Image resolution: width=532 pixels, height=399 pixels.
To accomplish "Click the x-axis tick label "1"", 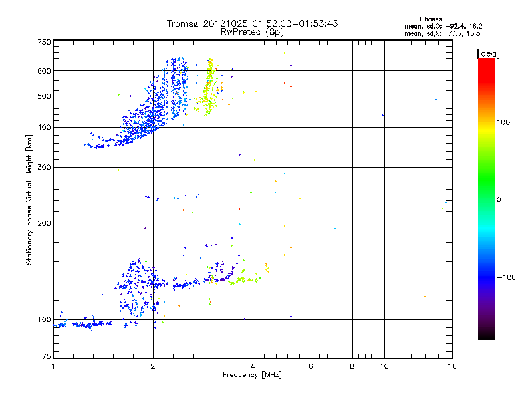I will click(x=54, y=366).
